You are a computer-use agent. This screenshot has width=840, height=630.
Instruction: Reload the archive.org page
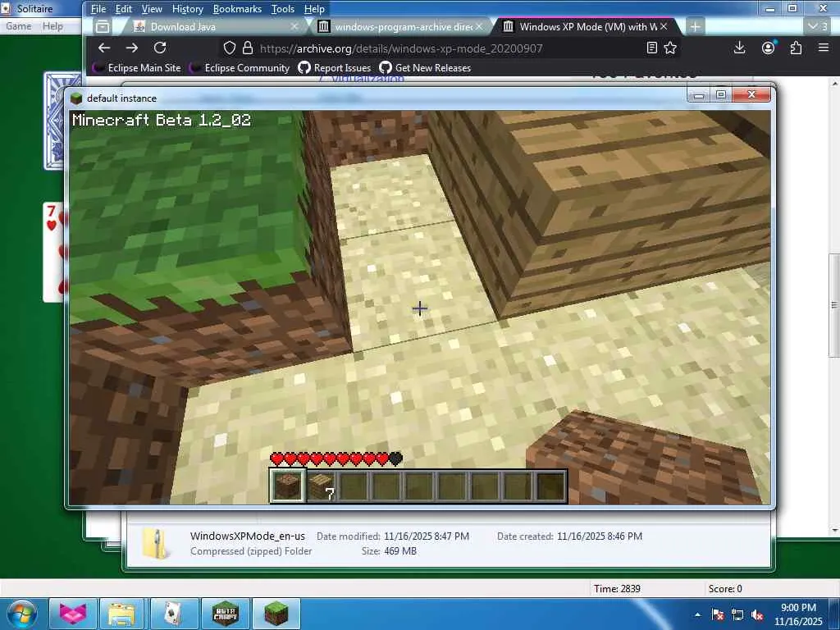(x=160, y=48)
